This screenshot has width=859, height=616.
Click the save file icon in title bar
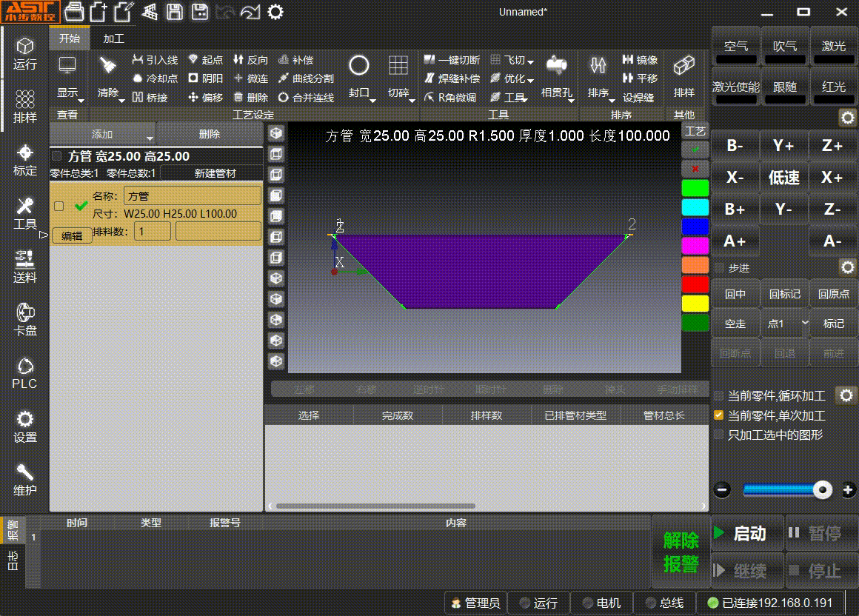(174, 12)
